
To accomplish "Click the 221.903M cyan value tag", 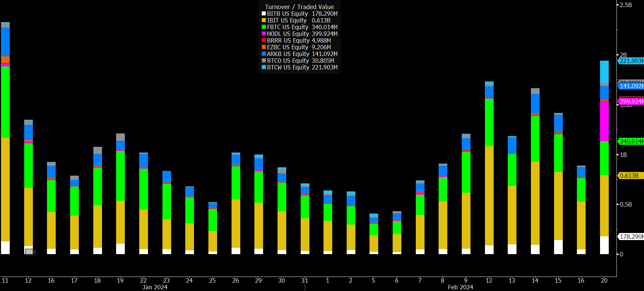I will pos(631,61).
